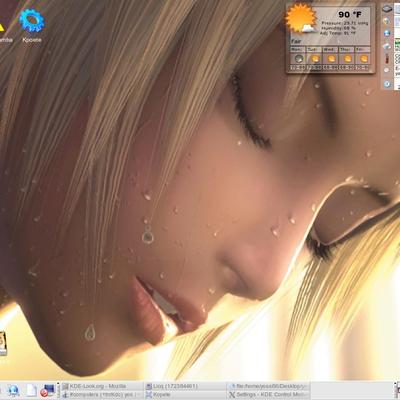Image resolution: width=400 pixels, height=400 pixels.
Task: Click the drive icon atop the sidebar
Action: [x=387, y=9]
